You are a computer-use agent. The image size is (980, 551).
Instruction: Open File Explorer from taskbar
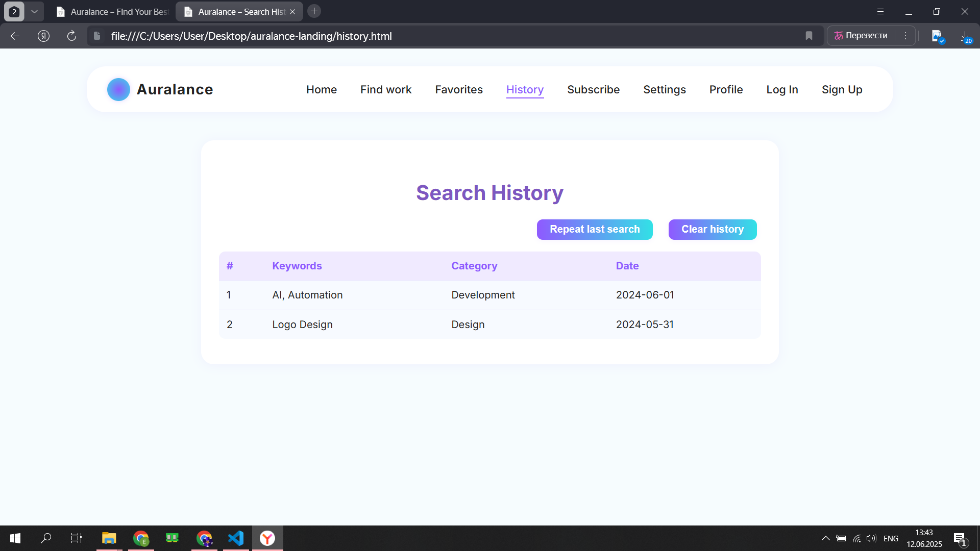(x=109, y=538)
